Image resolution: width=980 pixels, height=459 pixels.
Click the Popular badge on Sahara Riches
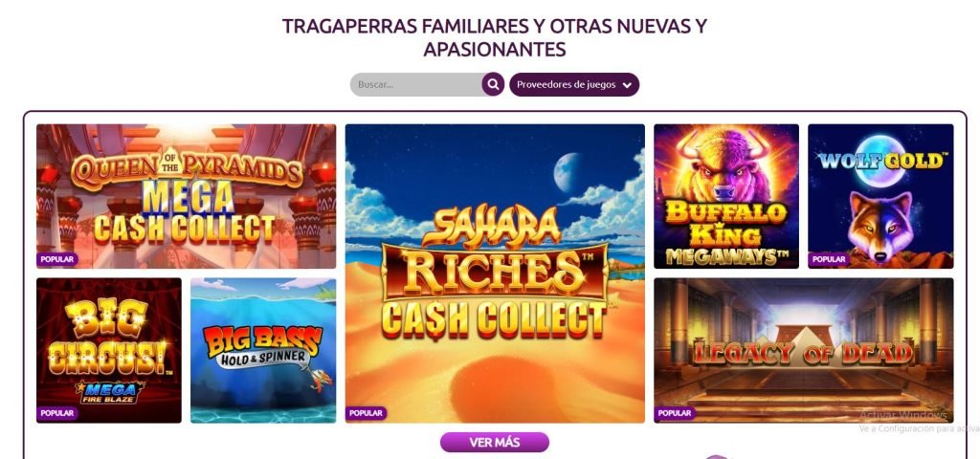pos(366,413)
